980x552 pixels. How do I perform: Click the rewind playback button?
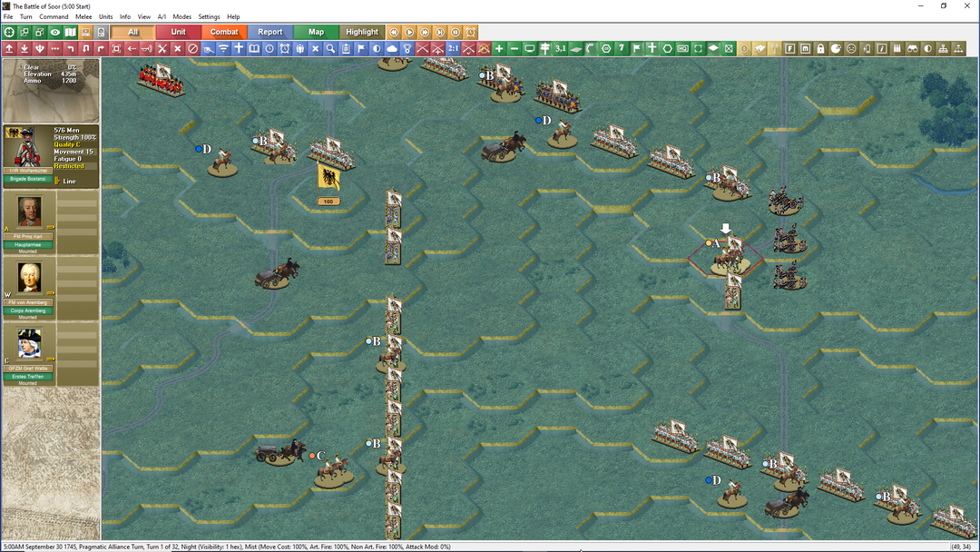tap(394, 32)
